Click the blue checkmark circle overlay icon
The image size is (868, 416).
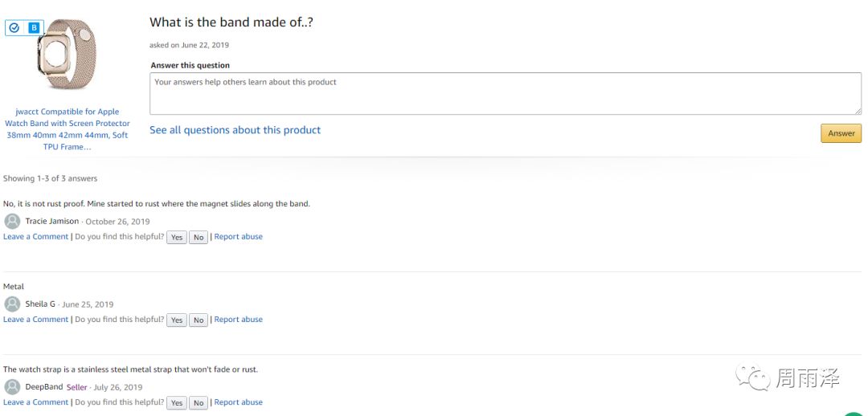pos(14,28)
